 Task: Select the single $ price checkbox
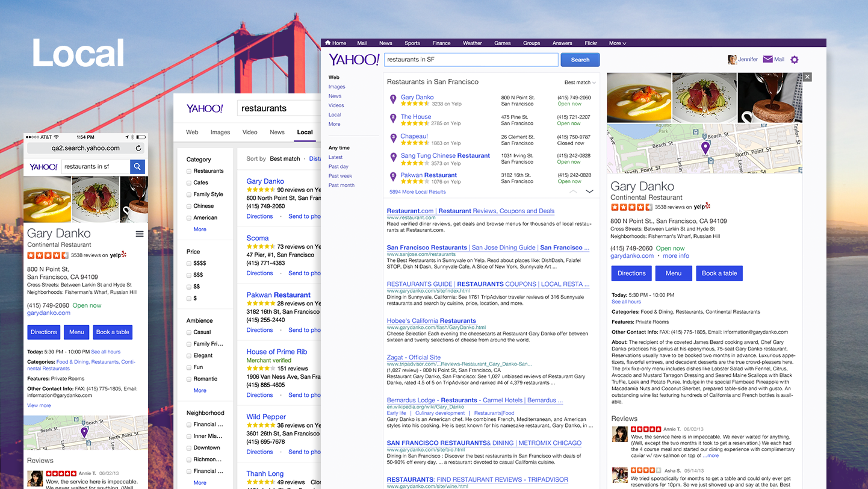[x=189, y=299]
